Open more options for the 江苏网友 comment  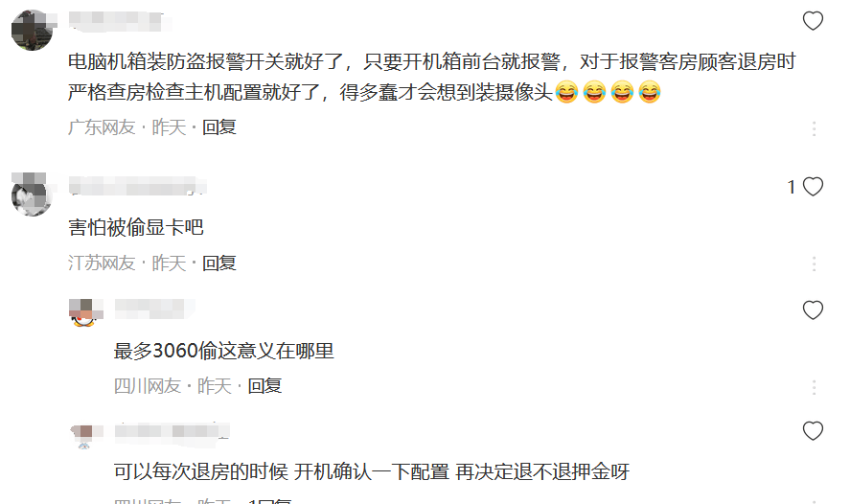(x=814, y=263)
